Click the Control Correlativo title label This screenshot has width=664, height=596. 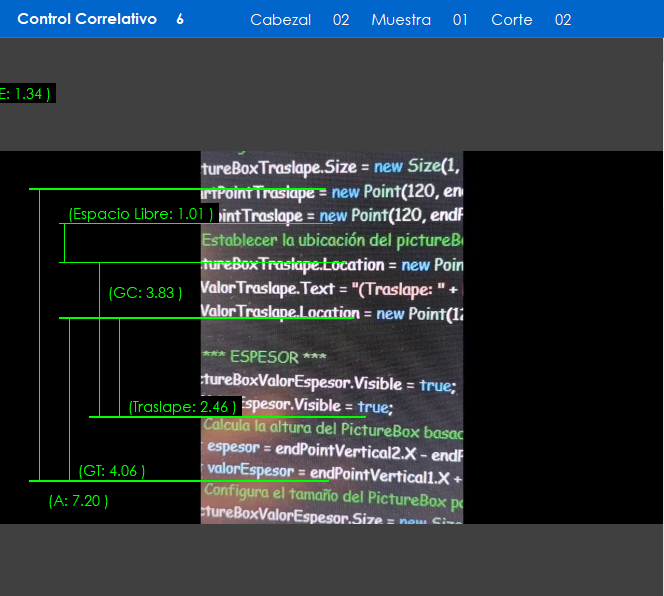87,19
